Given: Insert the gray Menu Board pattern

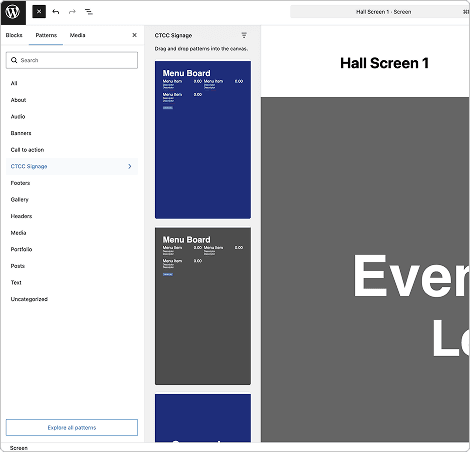Looking at the screenshot, I should pyautogui.click(x=203, y=306).
